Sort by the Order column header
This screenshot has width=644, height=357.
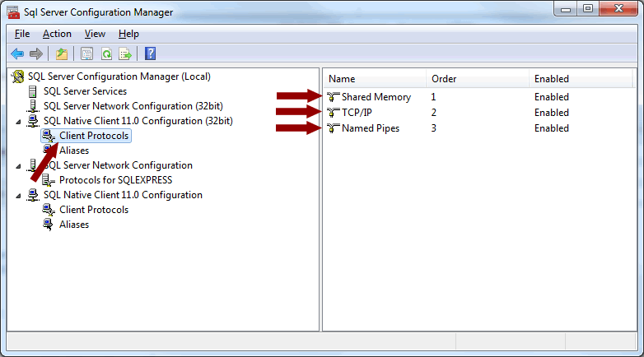coord(478,79)
